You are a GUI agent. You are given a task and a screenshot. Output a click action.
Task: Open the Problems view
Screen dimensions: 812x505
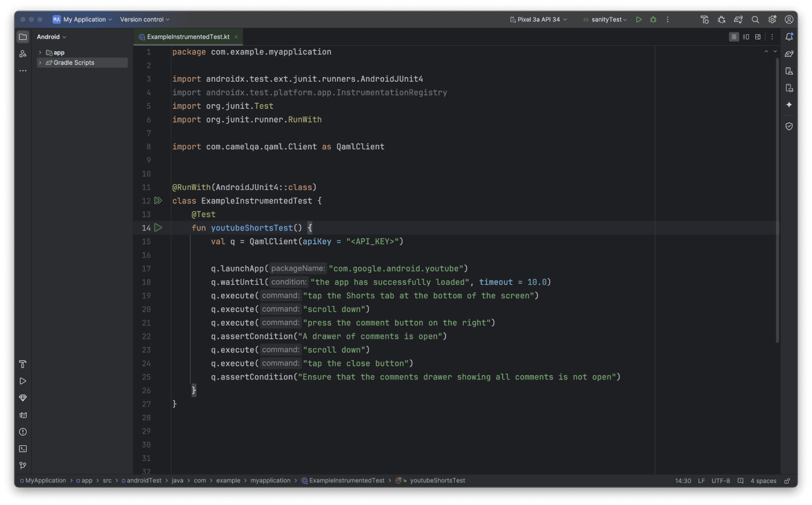[23, 431]
